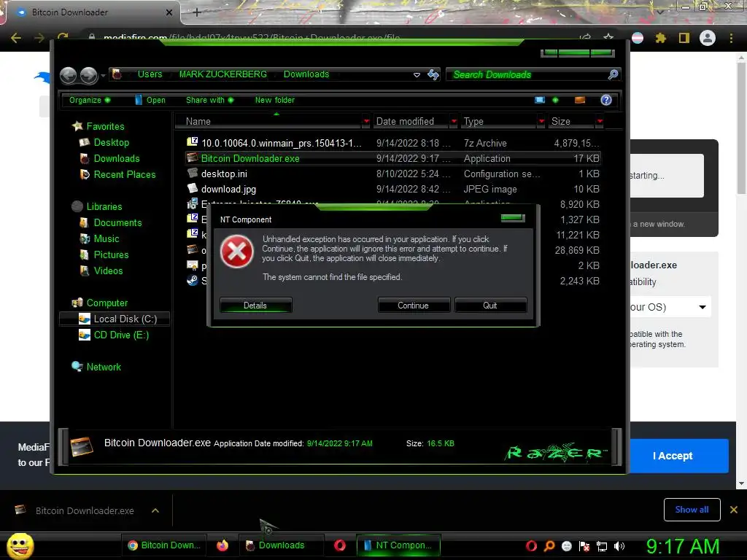Open Size column filter dropdown arrow
This screenshot has height=560, width=747.
click(x=600, y=122)
